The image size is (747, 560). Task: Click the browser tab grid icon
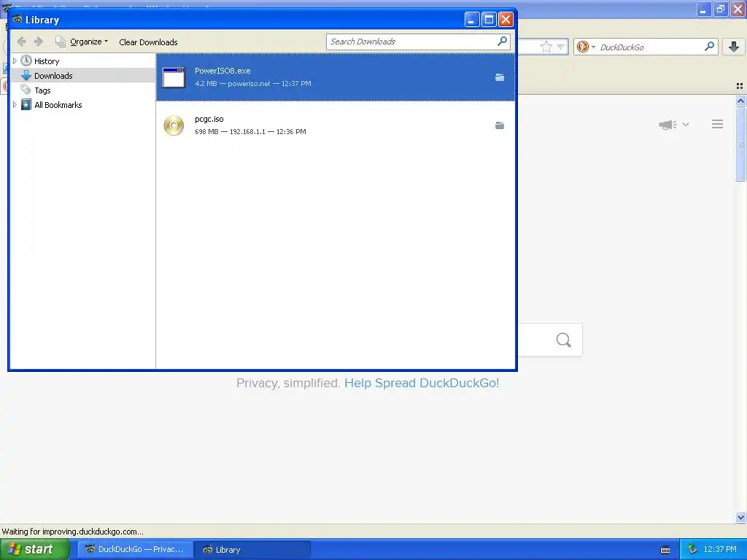pos(740,86)
